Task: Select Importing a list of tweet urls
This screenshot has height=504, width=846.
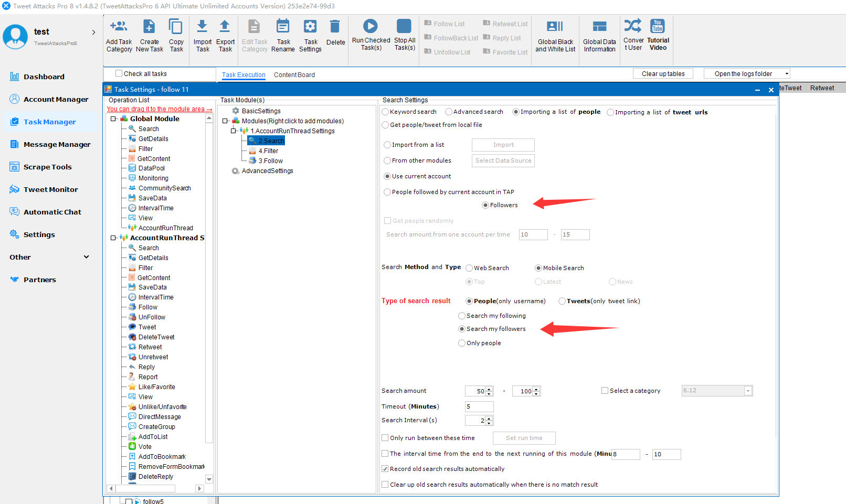Action: (x=610, y=112)
